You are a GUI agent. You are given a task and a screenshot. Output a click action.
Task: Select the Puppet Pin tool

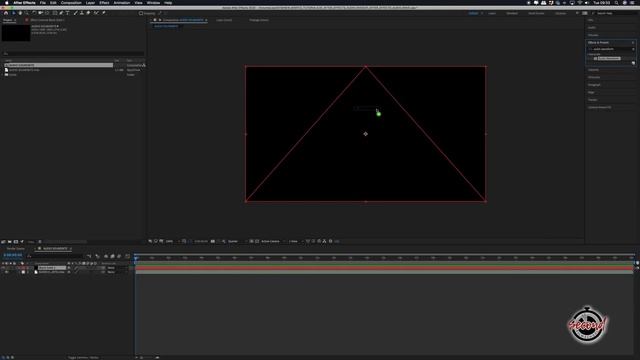click(x=104, y=13)
